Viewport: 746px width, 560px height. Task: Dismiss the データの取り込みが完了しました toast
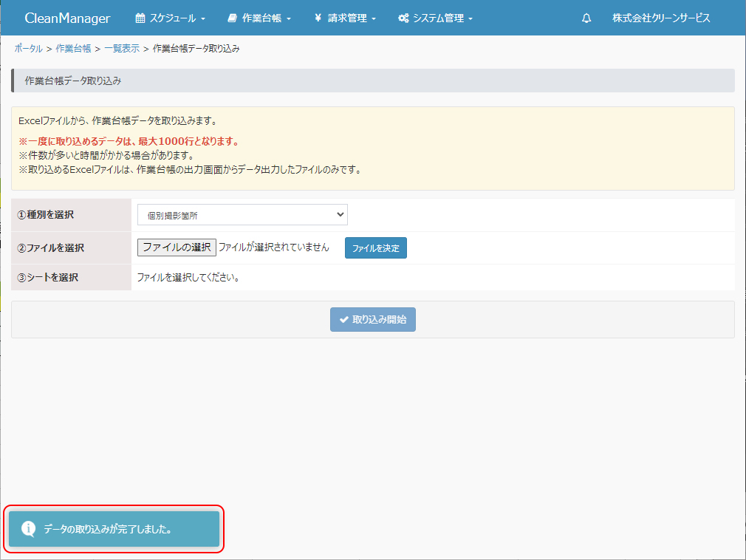pyautogui.click(x=114, y=529)
